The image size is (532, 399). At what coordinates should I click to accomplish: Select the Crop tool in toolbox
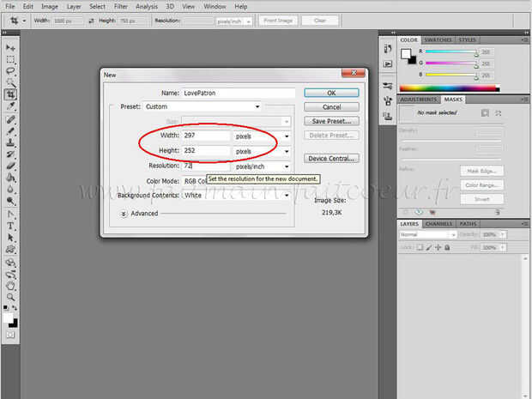[x=10, y=94]
